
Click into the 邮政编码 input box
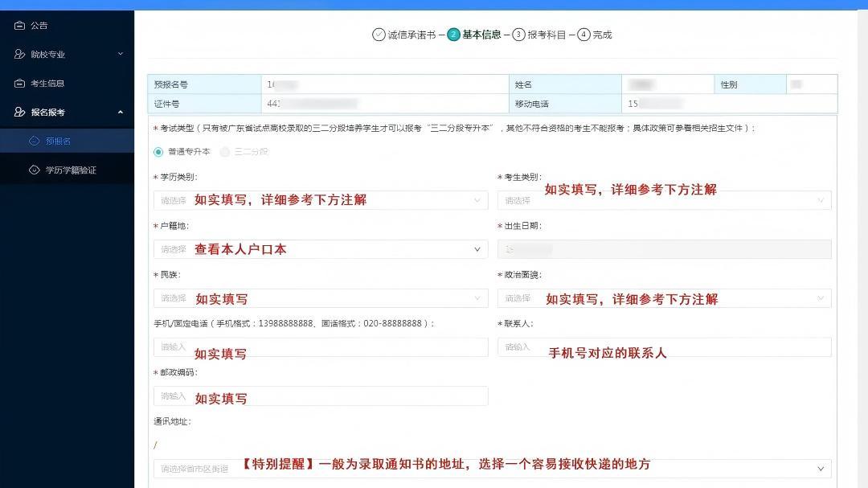pos(320,396)
